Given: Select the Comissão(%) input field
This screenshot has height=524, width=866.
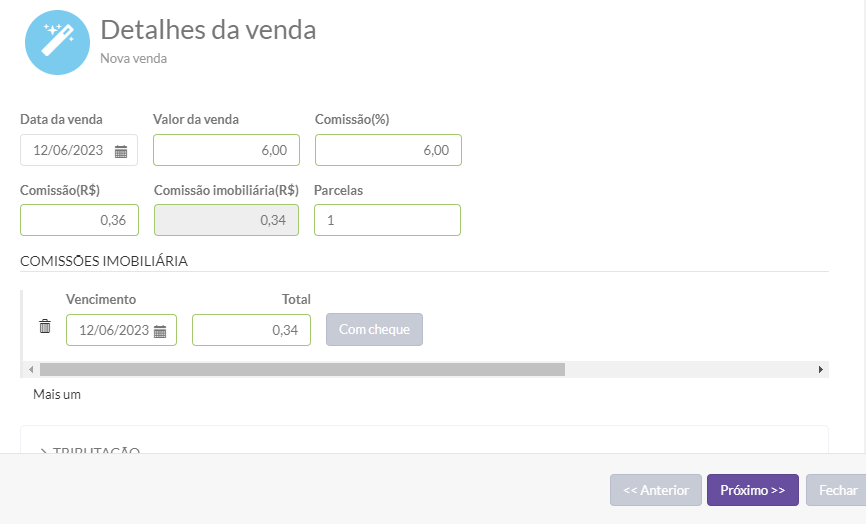Looking at the screenshot, I should (x=387, y=150).
